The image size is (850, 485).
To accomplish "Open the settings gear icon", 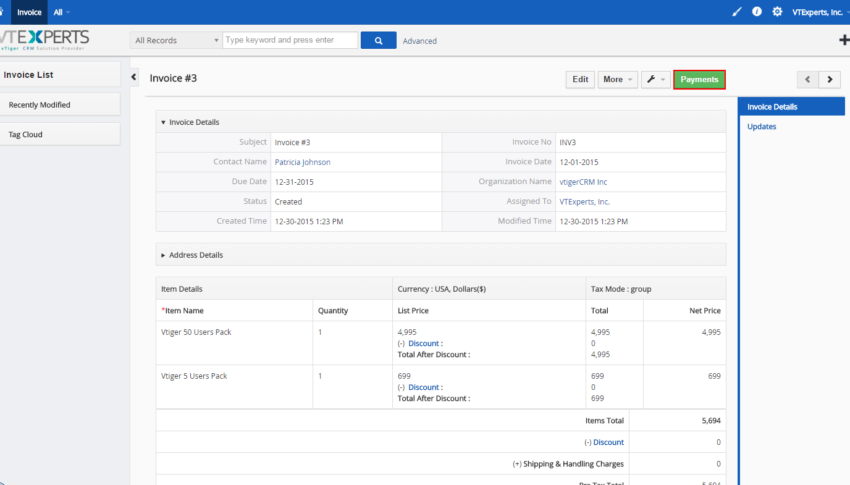I will (x=777, y=11).
